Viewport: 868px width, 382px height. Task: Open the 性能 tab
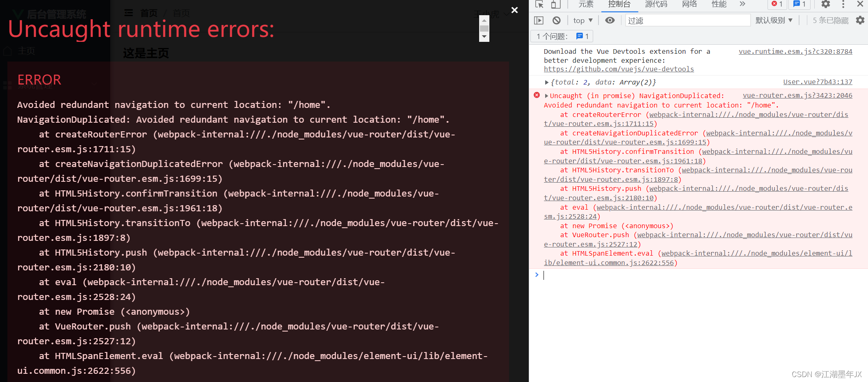719,4
